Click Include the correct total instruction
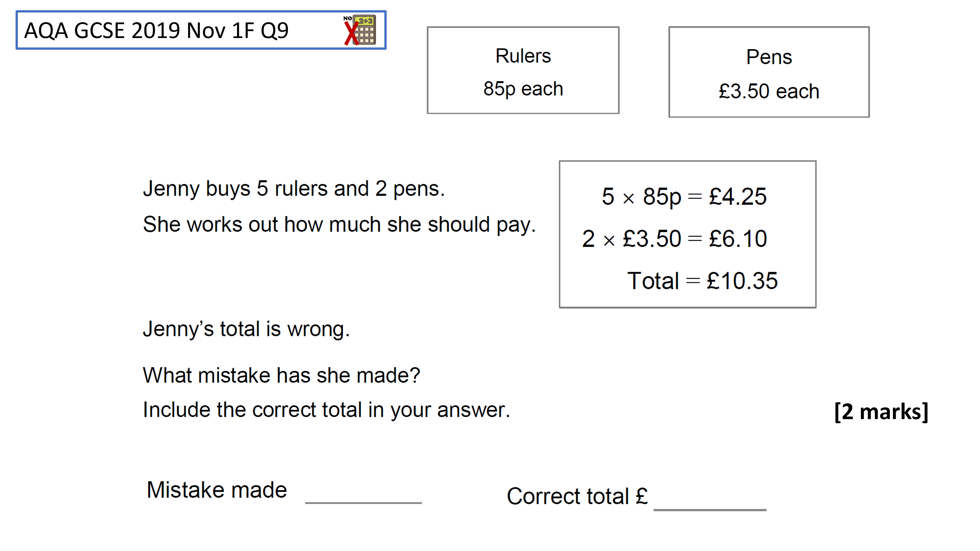Image resolution: width=980 pixels, height=551 pixels. click(x=326, y=410)
